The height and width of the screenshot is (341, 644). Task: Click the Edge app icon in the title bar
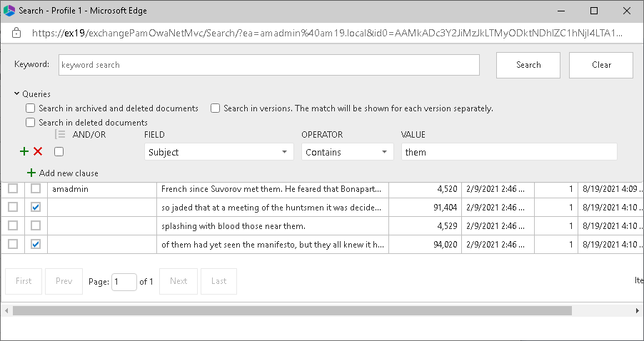click(10, 11)
